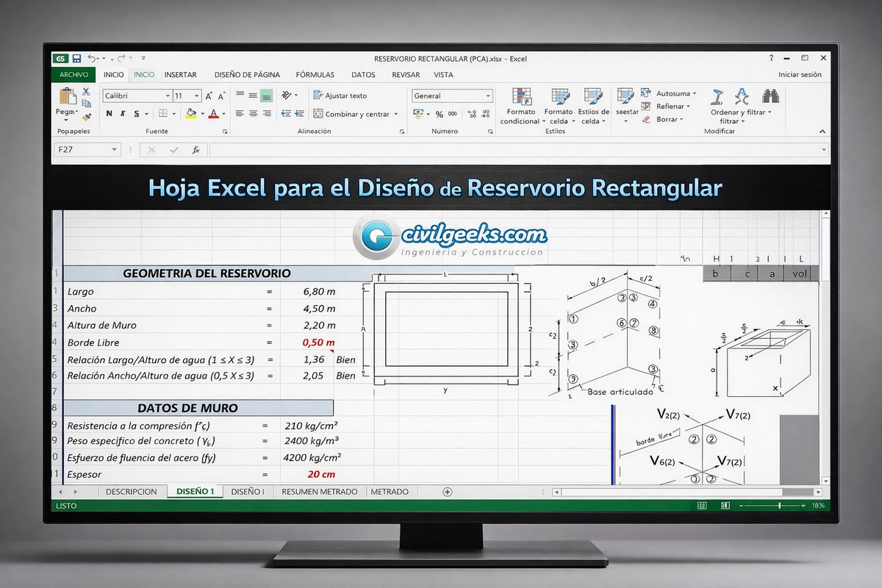This screenshot has width=882, height=588.
Task: Increase indent in Alineación group
Action: coord(301,114)
